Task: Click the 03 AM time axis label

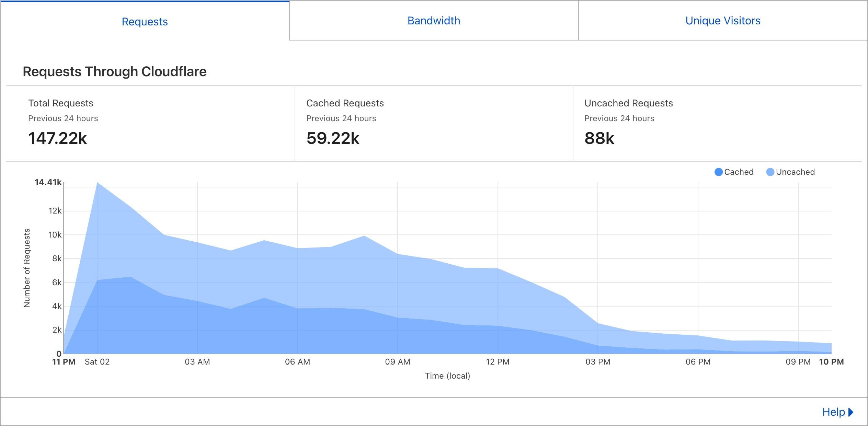Action: click(197, 362)
